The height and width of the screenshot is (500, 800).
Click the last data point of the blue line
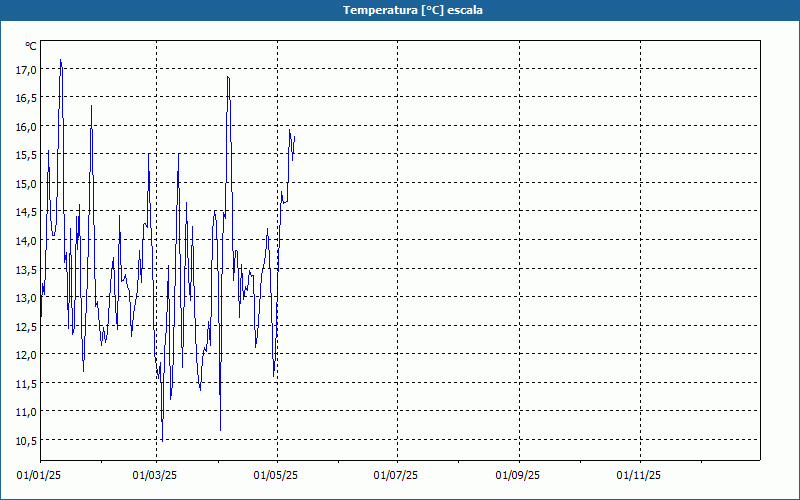[x=294, y=137]
